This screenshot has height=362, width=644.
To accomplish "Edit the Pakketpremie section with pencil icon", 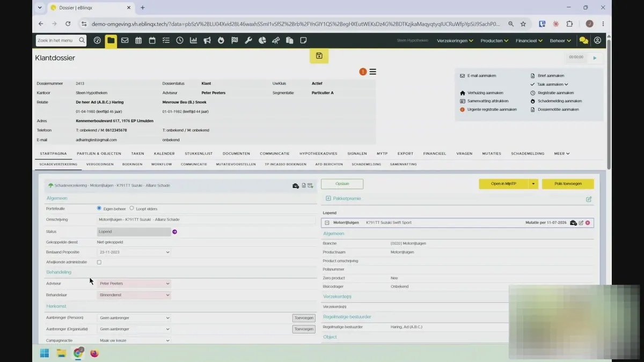I will click(589, 199).
